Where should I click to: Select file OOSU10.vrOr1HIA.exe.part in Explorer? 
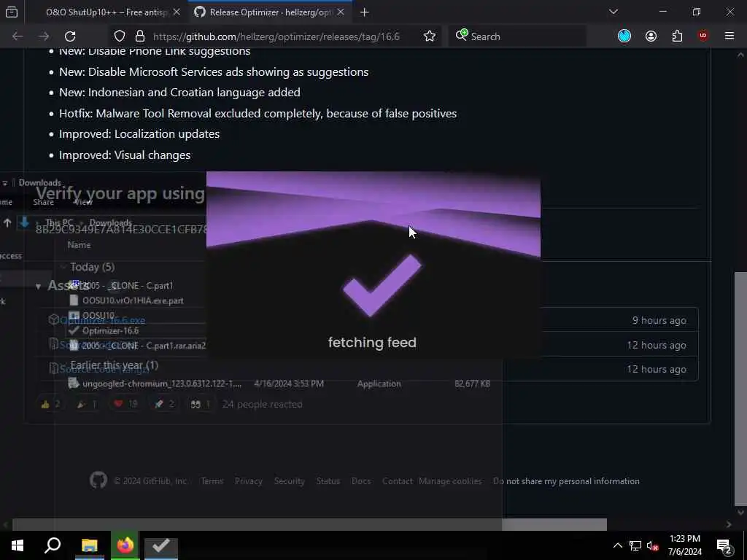point(133,300)
